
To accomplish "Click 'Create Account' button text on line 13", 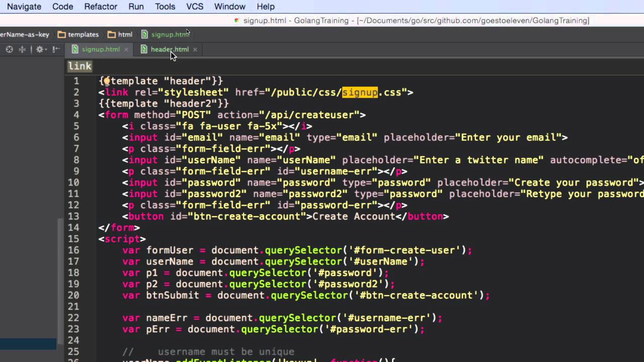I will tap(354, 217).
